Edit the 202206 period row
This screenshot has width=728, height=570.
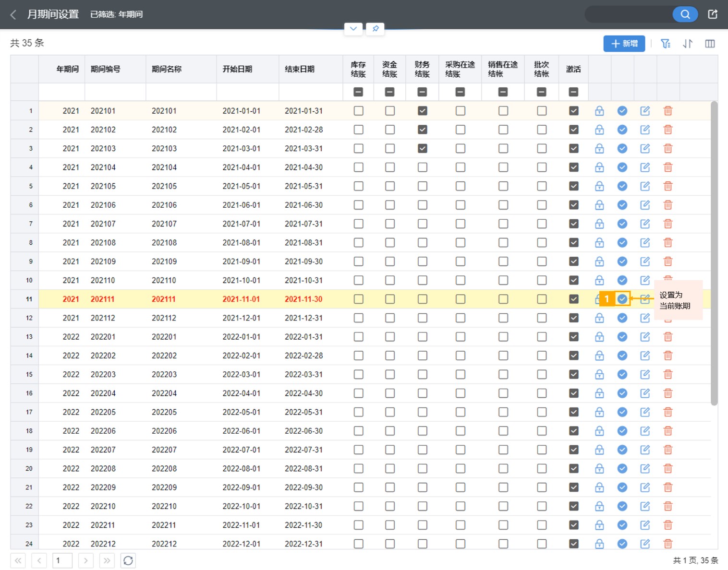(x=645, y=431)
